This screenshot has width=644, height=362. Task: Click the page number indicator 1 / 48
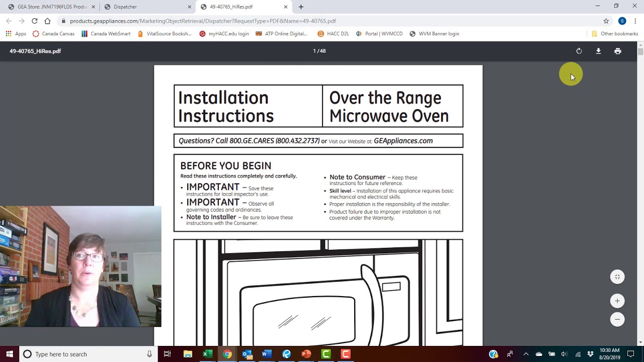pyautogui.click(x=319, y=51)
